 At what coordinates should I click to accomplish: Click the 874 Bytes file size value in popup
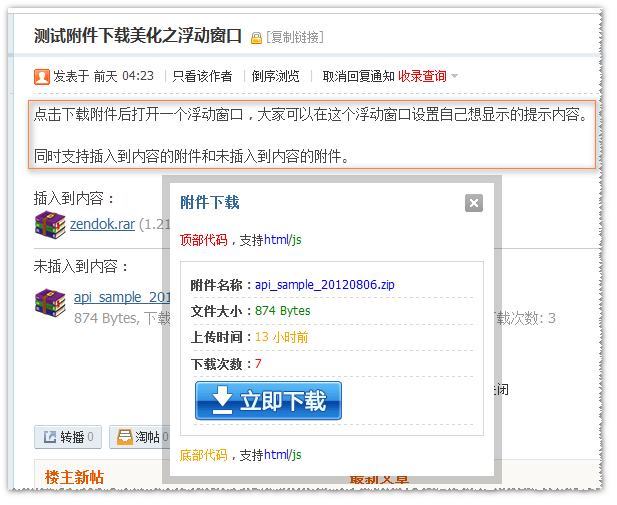point(283,311)
